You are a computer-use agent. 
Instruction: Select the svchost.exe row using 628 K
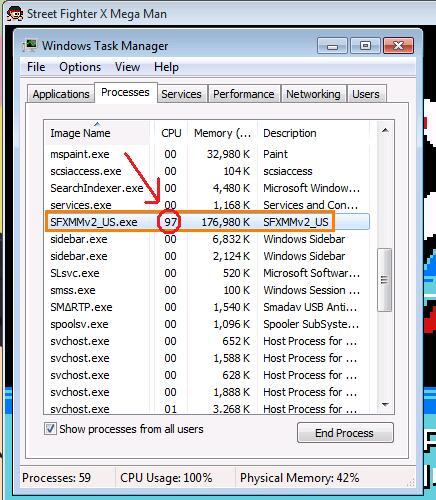click(207, 375)
